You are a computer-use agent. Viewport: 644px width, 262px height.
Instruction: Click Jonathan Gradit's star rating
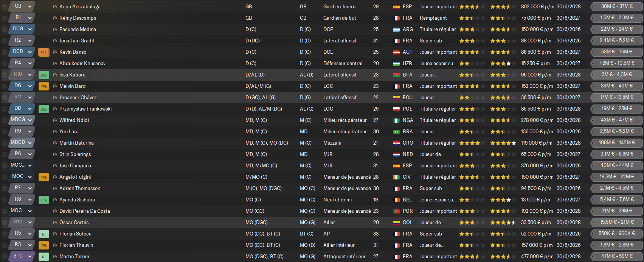[472, 41]
